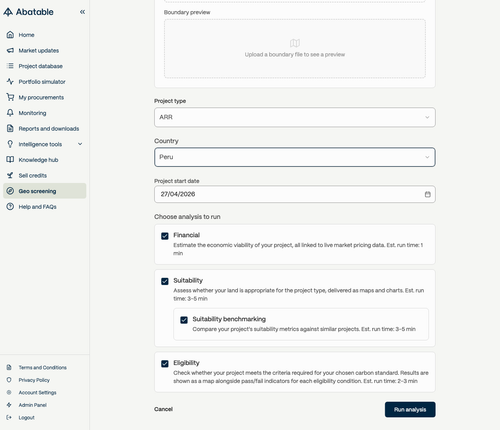The image size is (500, 430).
Task: Expand the Intelligence tools submenu chevron
Action: pyautogui.click(x=80, y=144)
